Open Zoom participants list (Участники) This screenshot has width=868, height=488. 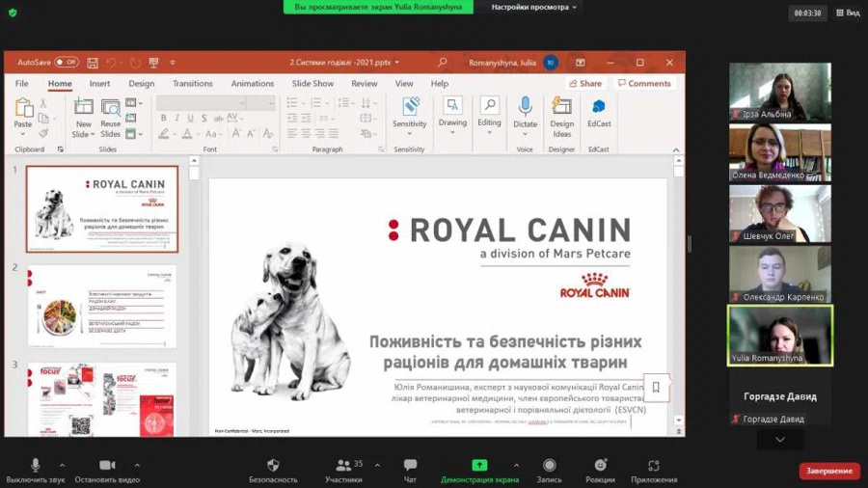click(343, 471)
